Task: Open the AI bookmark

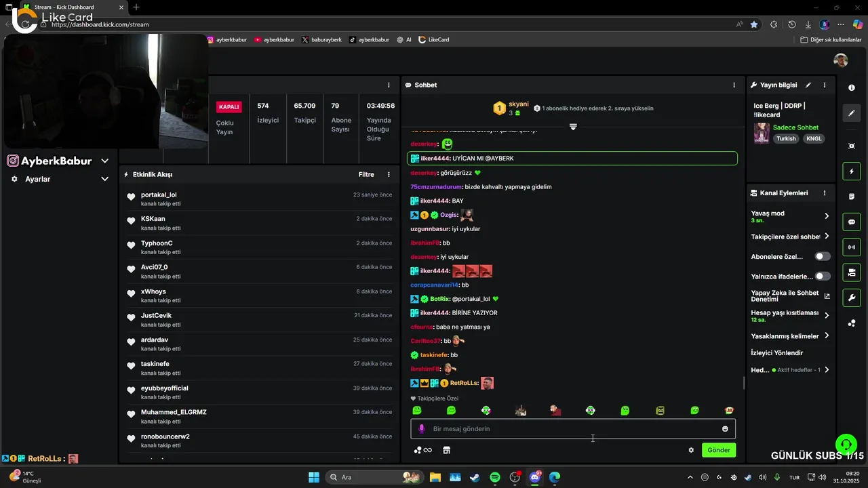Action: 404,40
